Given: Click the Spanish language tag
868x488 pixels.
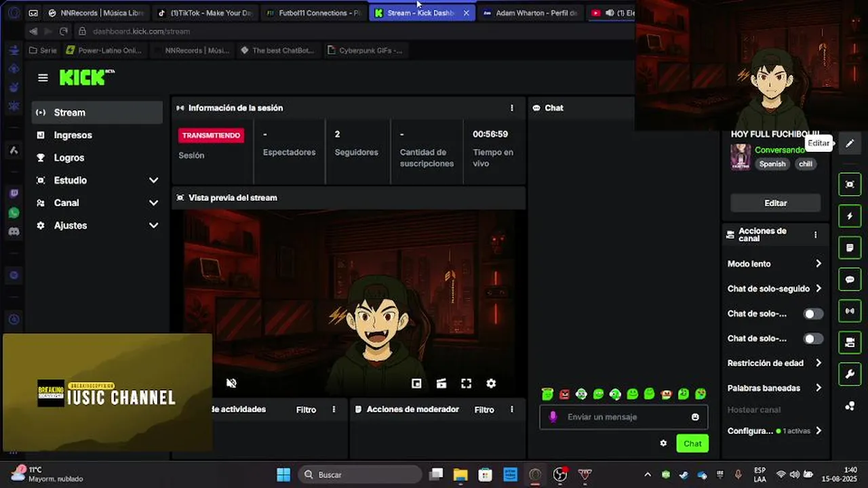Looking at the screenshot, I should click(772, 164).
